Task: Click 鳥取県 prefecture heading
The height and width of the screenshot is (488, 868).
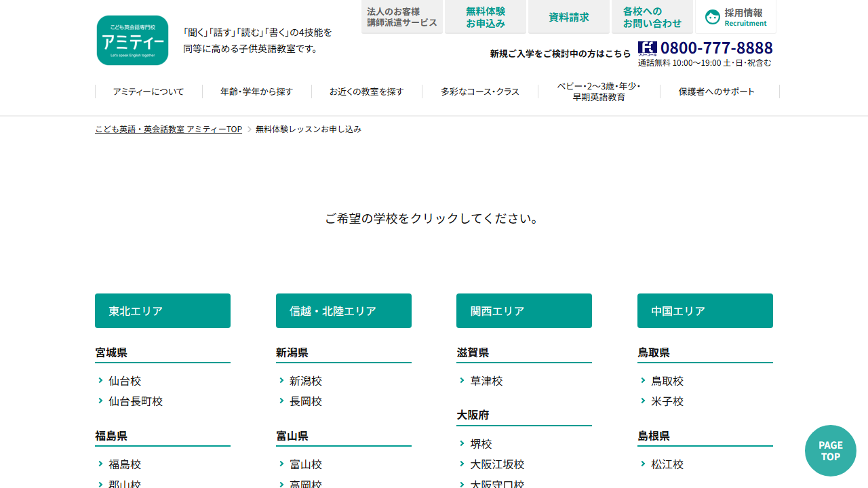Action: pyautogui.click(x=654, y=352)
